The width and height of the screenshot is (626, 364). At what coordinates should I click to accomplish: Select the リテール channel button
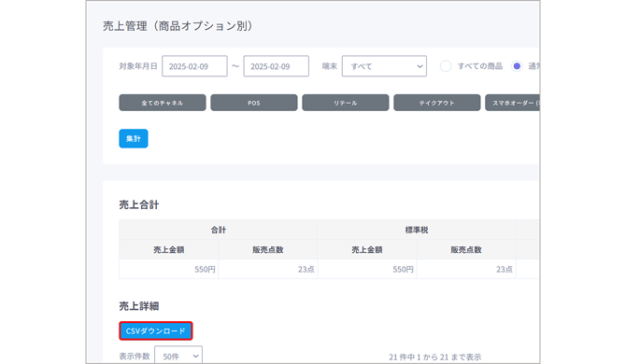[x=346, y=103]
